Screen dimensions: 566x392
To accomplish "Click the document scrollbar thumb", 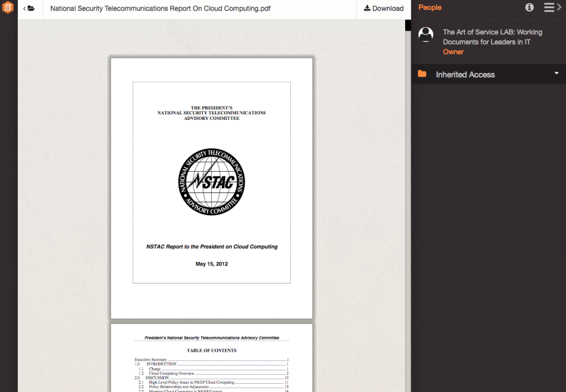I will click(x=408, y=25).
